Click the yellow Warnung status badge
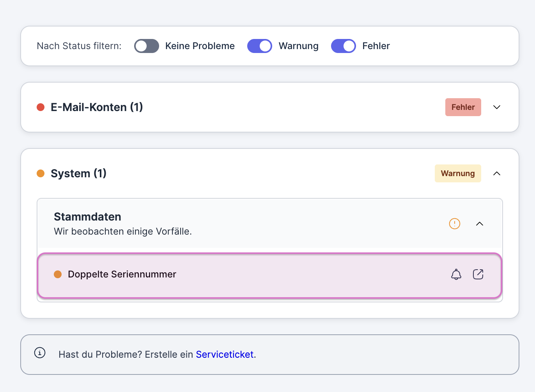Screen dimensions: 535x392 coord(457,173)
